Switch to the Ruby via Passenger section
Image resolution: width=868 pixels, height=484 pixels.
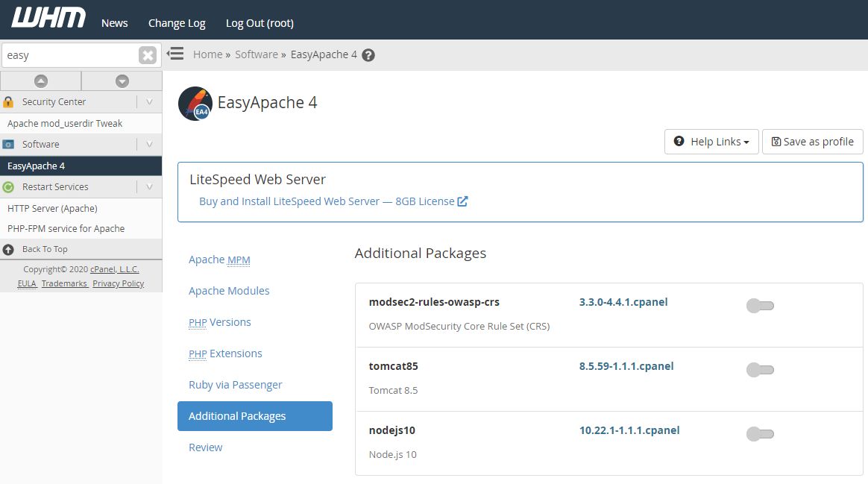[x=235, y=385]
